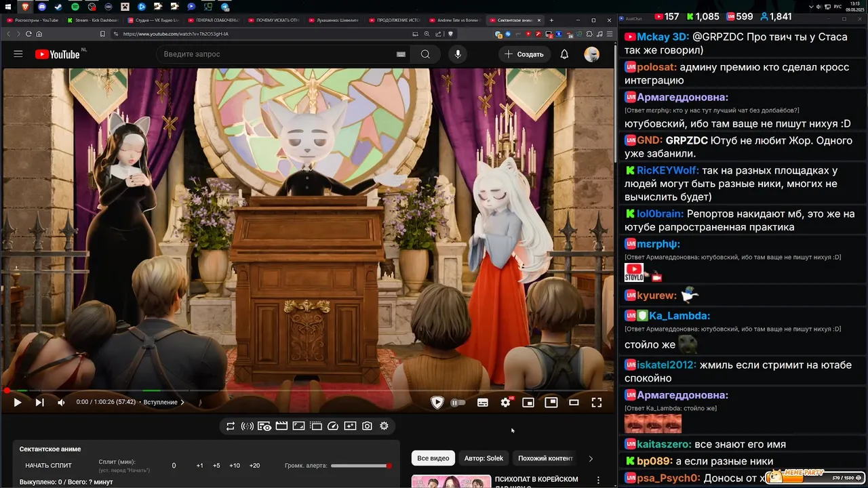Image resolution: width=868 pixels, height=488 pixels.
Task: Click the resize-frame icon in the enhancer toolbar
Action: (298, 426)
